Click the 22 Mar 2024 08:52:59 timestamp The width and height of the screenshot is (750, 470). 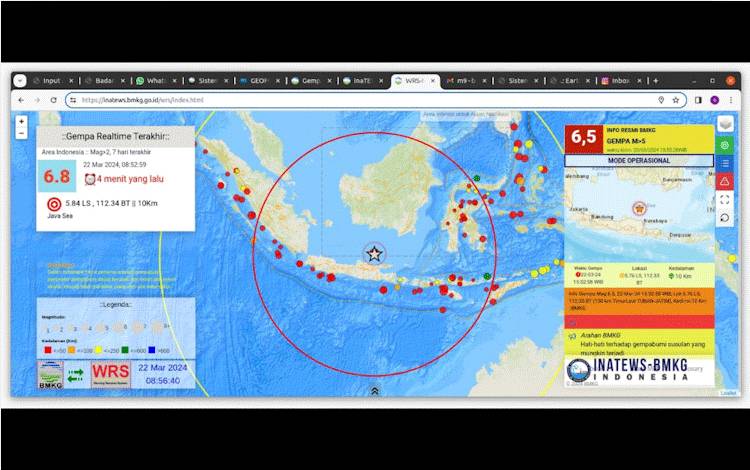pos(115,164)
